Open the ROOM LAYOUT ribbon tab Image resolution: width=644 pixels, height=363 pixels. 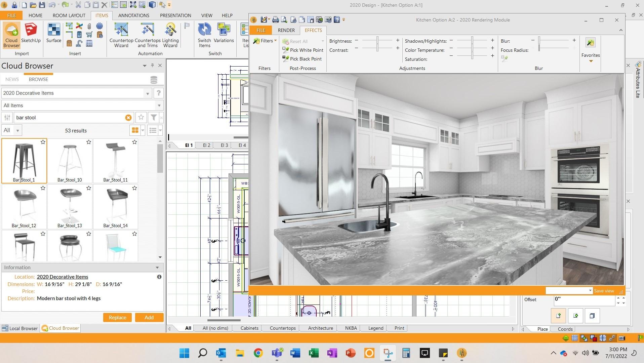click(69, 15)
